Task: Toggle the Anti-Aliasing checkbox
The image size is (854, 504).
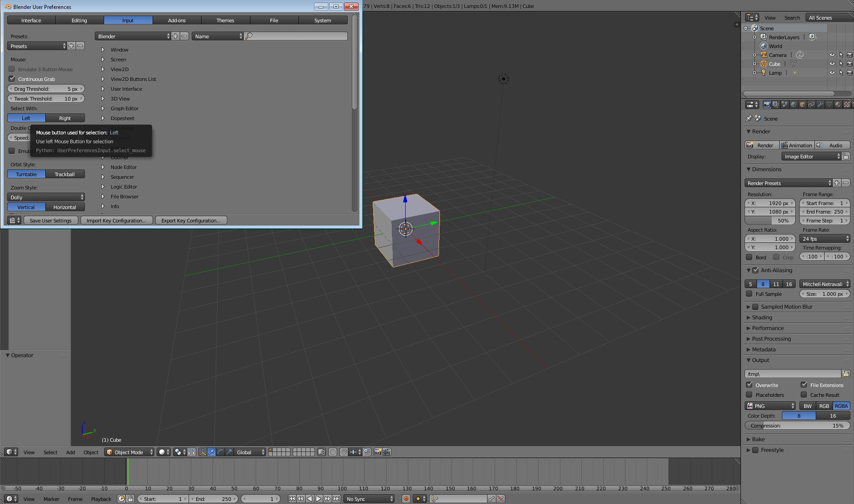Action: [x=755, y=270]
